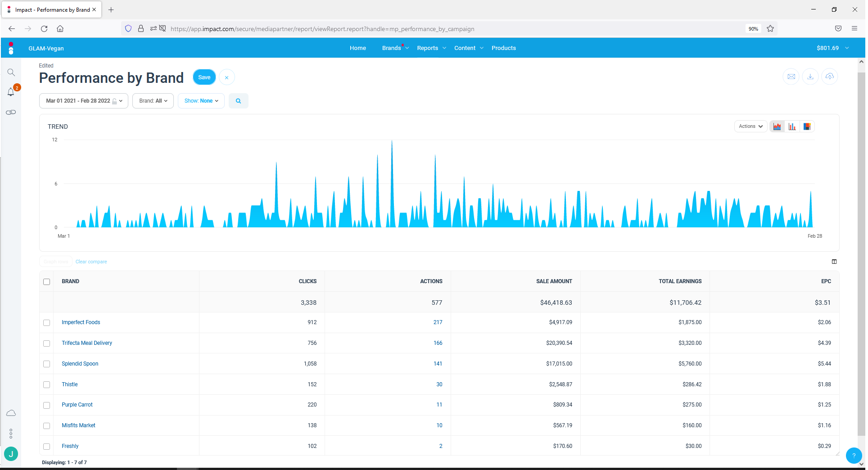This screenshot has width=868, height=470.
Task: Open the $801.69 balance dropdown
Action: (832, 48)
